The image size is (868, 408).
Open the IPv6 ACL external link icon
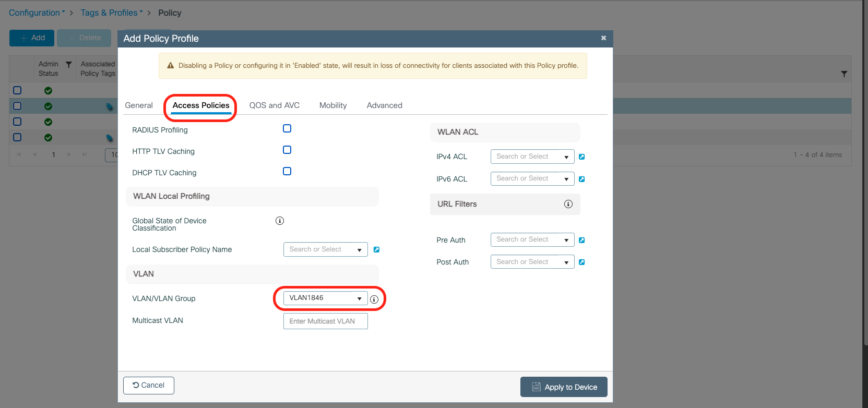(582, 179)
